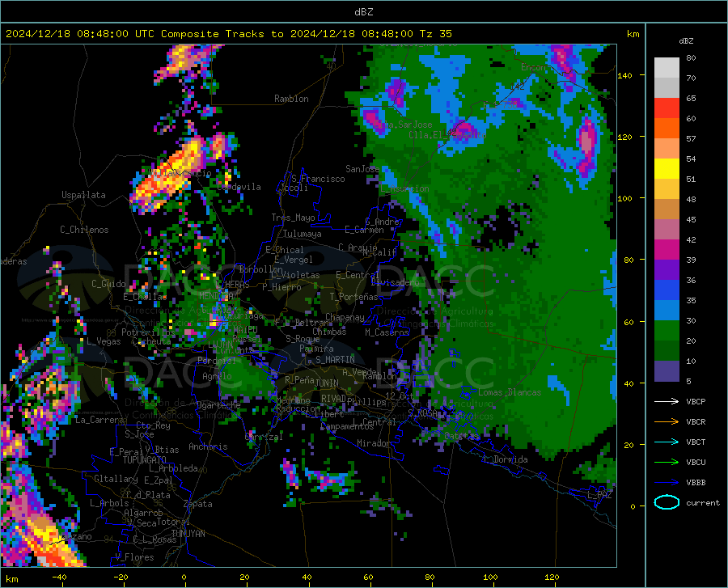This screenshot has width=728, height=588.
Task: Click the 'VBCR' legend label
Action: (696, 422)
